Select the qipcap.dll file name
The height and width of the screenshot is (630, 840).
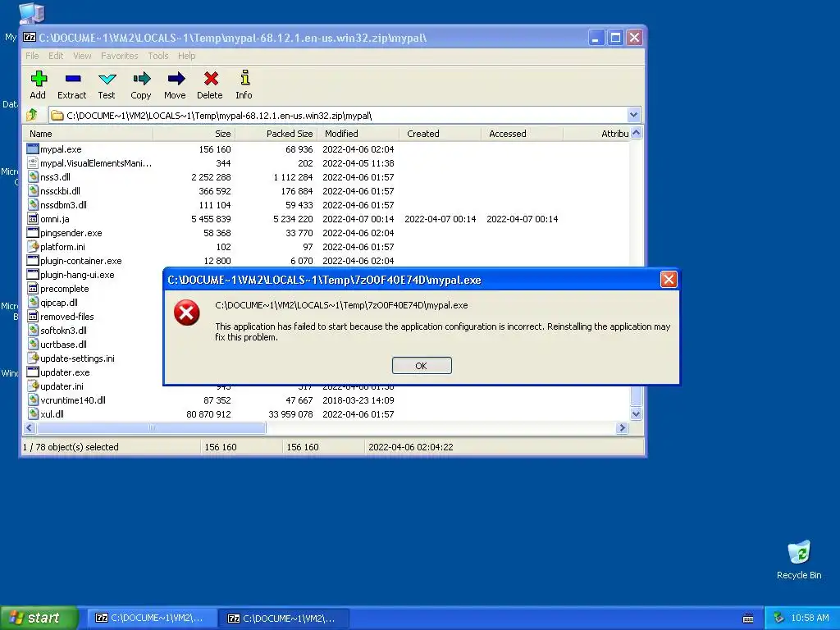click(x=59, y=302)
